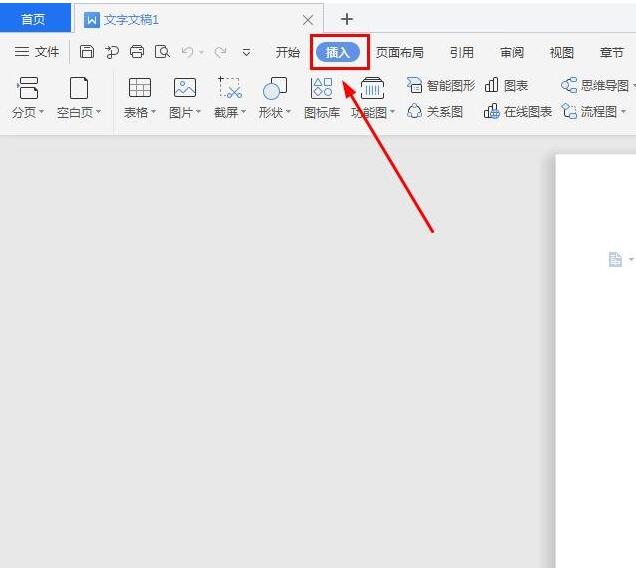Insert a 流程图 flowchart
636x568 pixels.
pyautogui.click(x=589, y=111)
